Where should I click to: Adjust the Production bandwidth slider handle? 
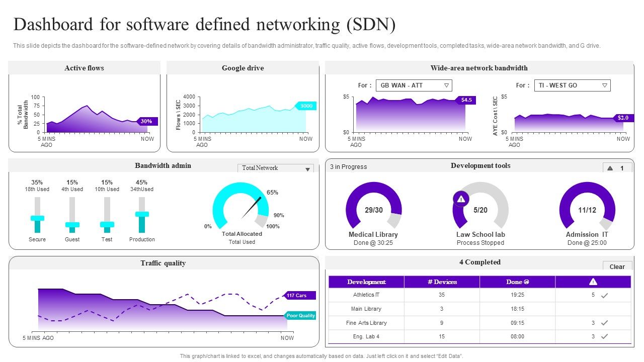(x=142, y=214)
